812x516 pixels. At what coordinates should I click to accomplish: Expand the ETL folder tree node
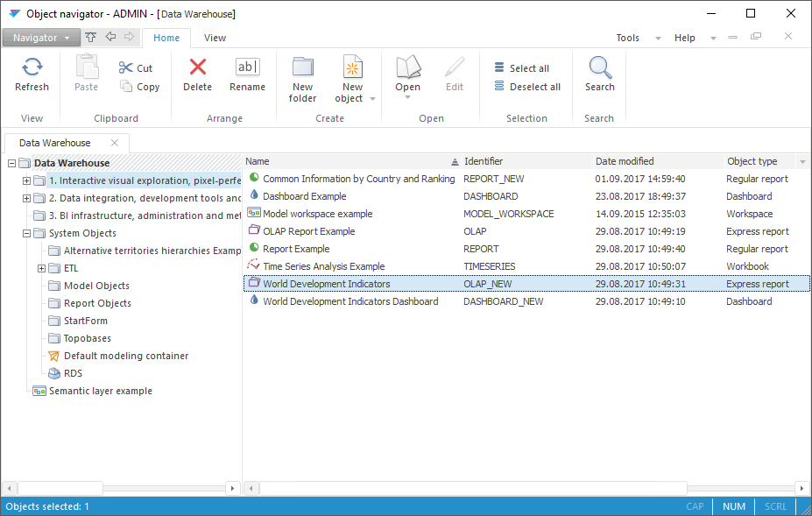pos(41,268)
